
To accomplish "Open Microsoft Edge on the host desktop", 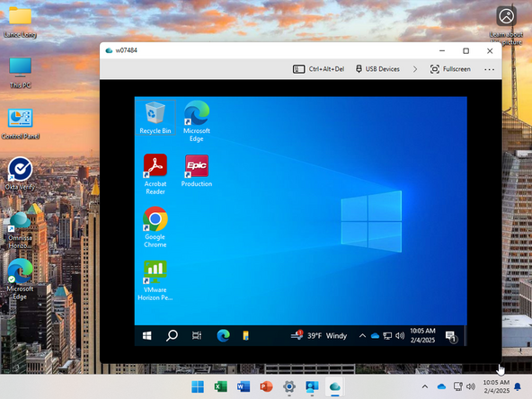I will [x=20, y=280].
